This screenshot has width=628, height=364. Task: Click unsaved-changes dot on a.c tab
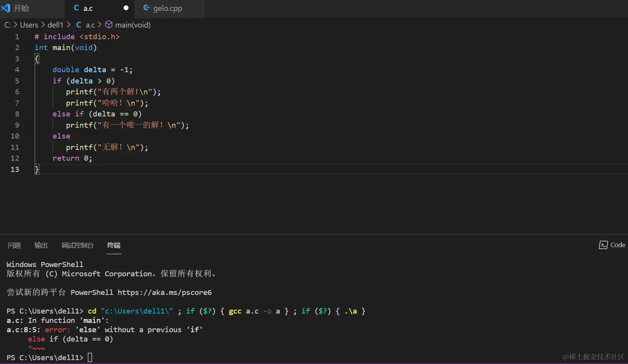(x=125, y=7)
